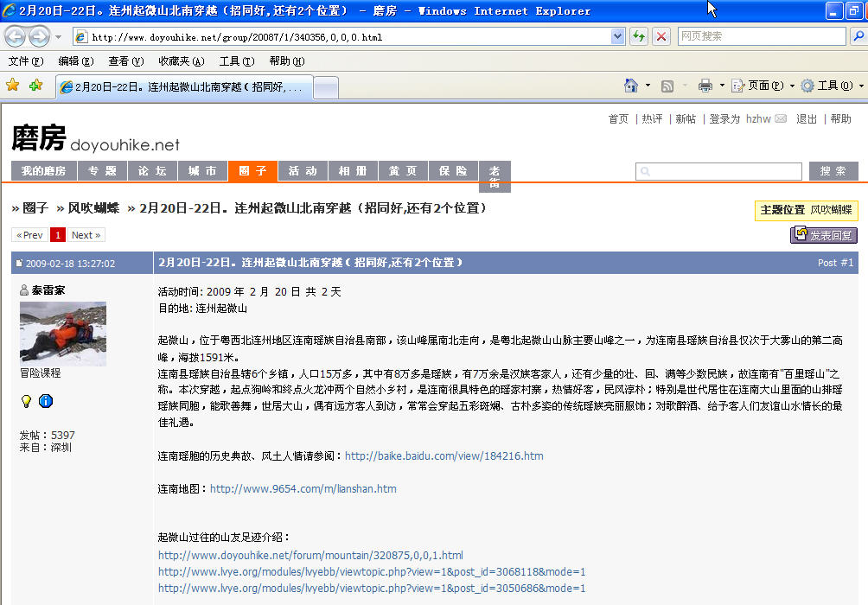
Task: Click the Add to Favorites icon
Action: click(x=35, y=86)
